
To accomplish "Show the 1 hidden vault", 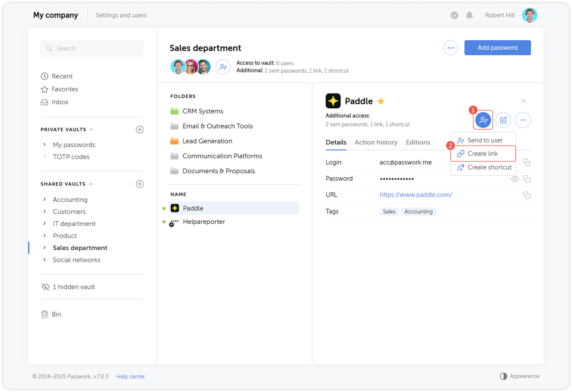I will click(x=74, y=287).
